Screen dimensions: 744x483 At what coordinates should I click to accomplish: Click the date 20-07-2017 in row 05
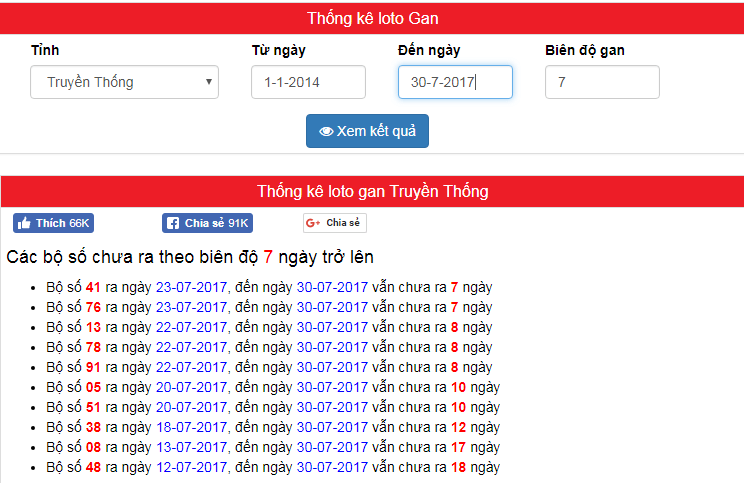coord(191,387)
